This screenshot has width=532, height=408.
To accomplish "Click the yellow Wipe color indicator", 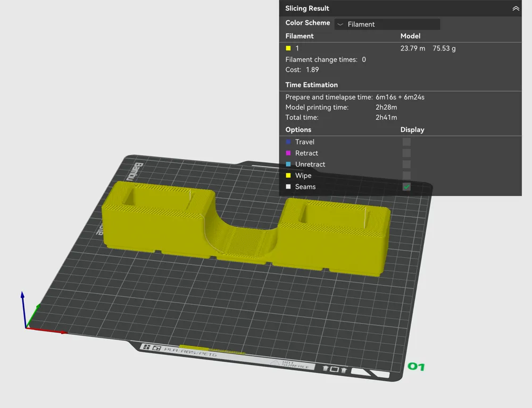I will [x=288, y=176].
